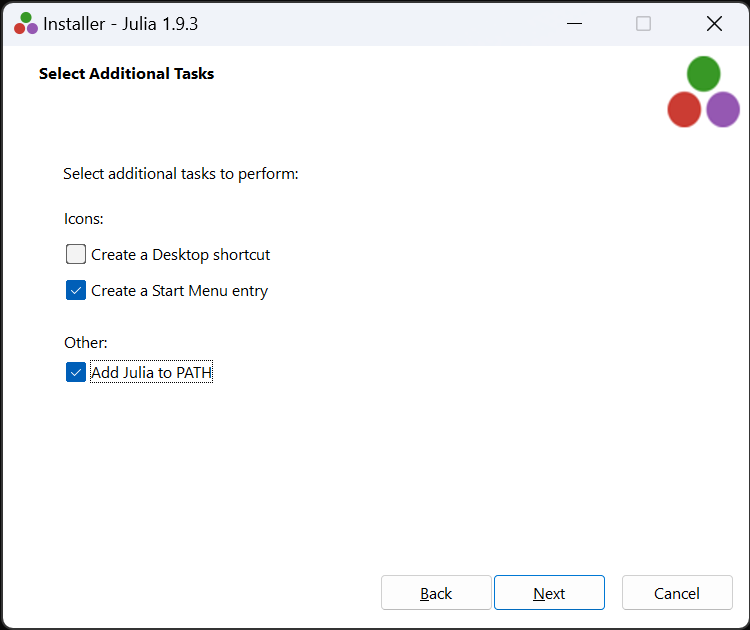Click the large Julia logo beside the heading

[703, 92]
